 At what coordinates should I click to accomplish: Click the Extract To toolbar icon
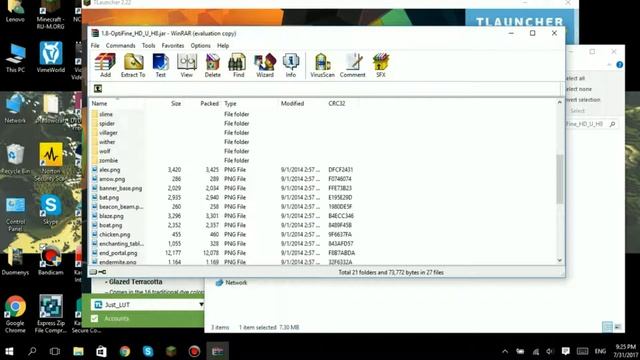(133, 65)
